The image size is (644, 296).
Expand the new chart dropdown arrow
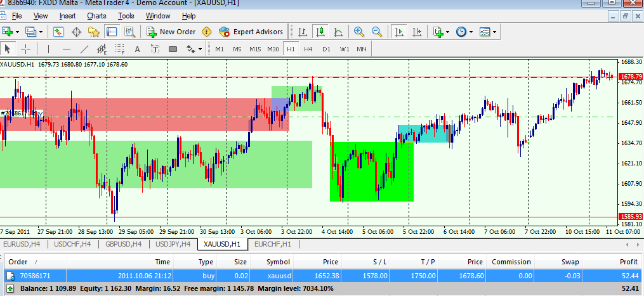pos(17,31)
